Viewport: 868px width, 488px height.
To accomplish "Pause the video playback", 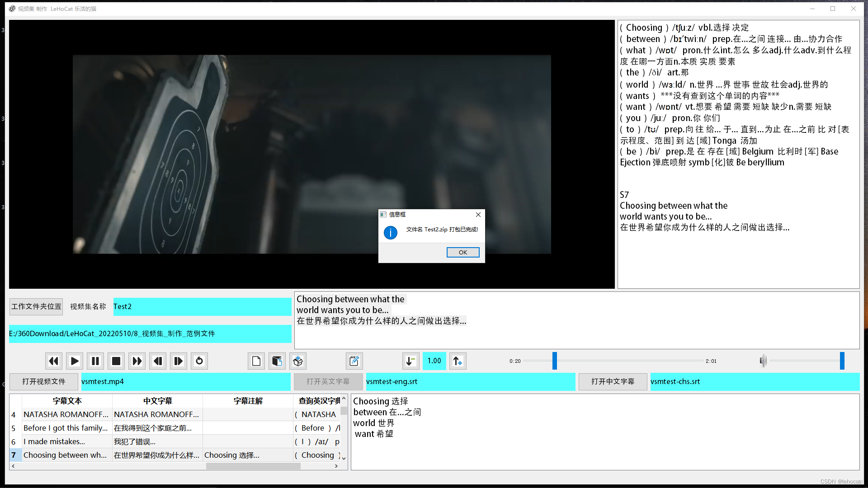I will pyautogui.click(x=95, y=361).
